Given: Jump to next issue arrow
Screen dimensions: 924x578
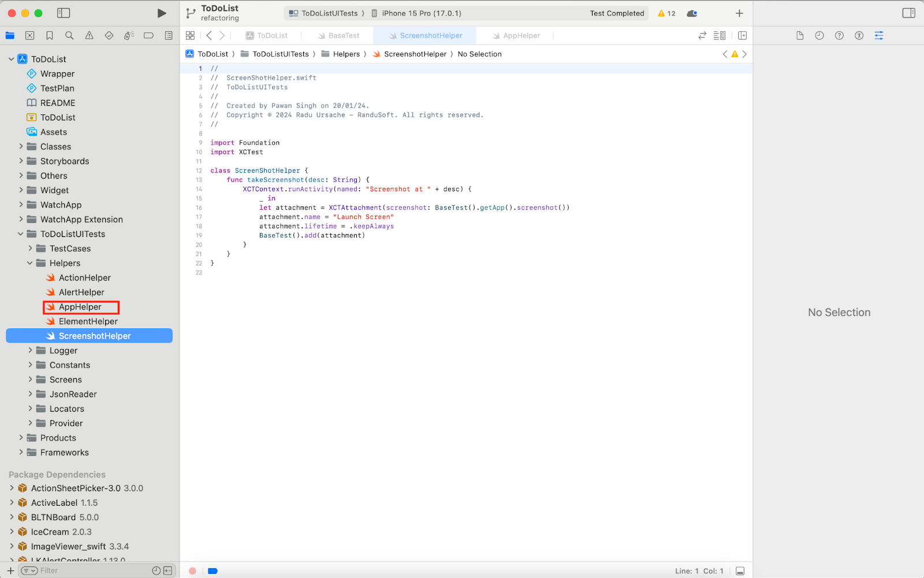Looking at the screenshot, I should pyautogui.click(x=744, y=54).
